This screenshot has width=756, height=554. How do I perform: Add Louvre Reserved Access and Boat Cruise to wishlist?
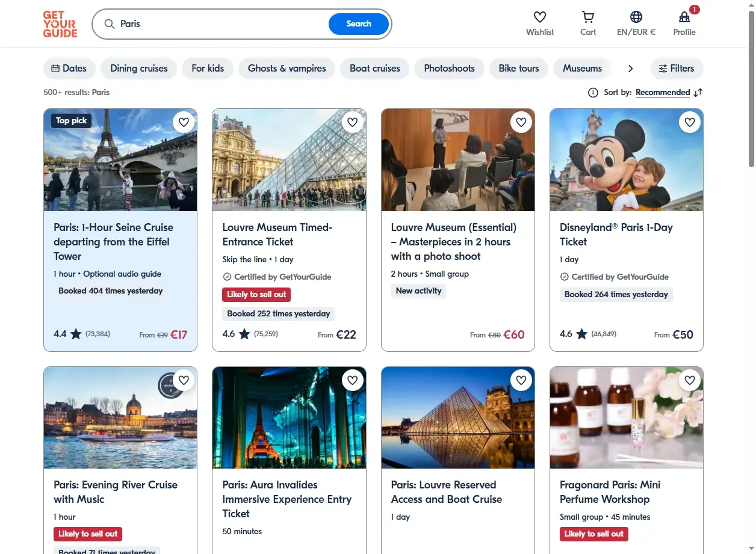[x=521, y=380]
